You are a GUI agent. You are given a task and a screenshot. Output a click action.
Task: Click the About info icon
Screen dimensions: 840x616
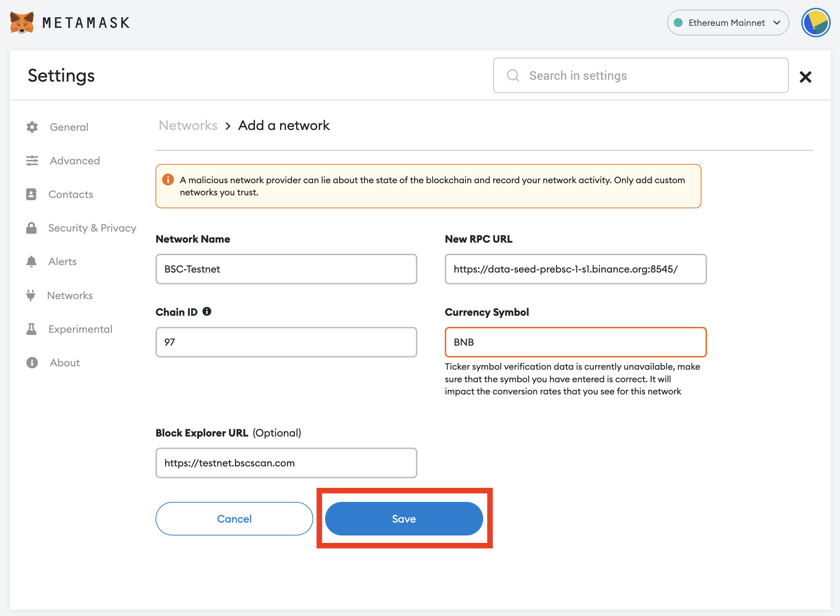32,362
